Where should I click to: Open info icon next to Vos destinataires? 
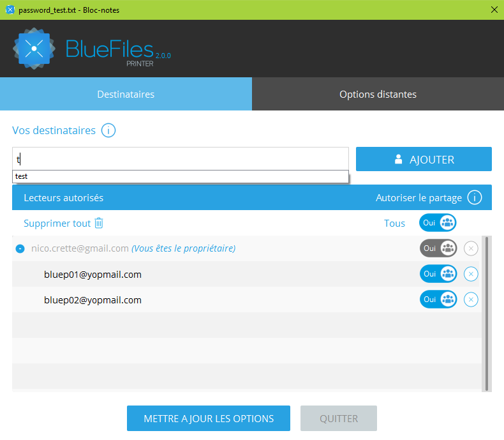coord(108,130)
